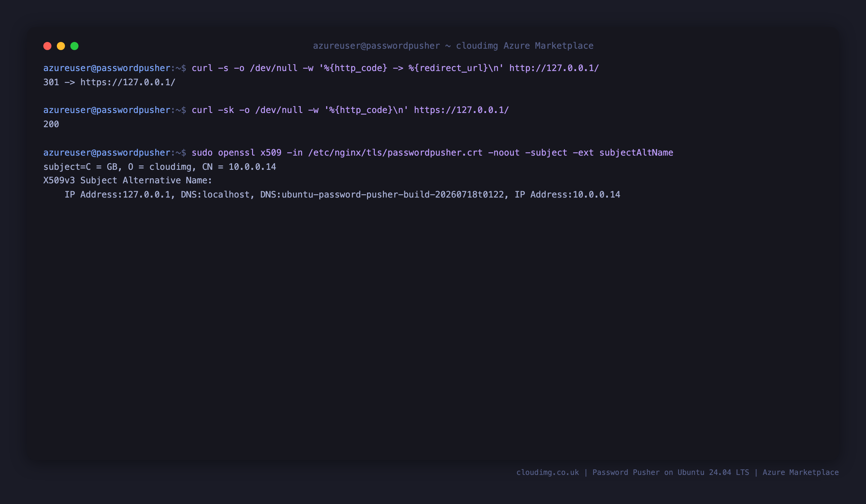Image resolution: width=866 pixels, height=504 pixels.
Task: Click the '200' status code output
Action: click(51, 124)
